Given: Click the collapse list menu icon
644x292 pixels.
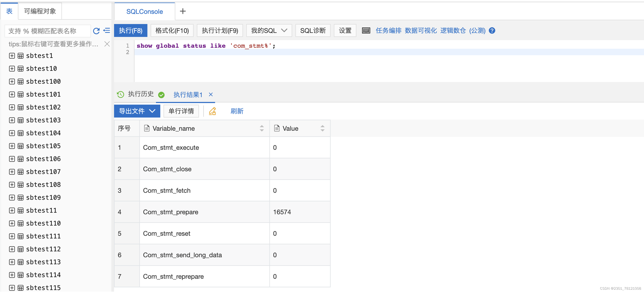Looking at the screenshot, I should click(107, 31).
